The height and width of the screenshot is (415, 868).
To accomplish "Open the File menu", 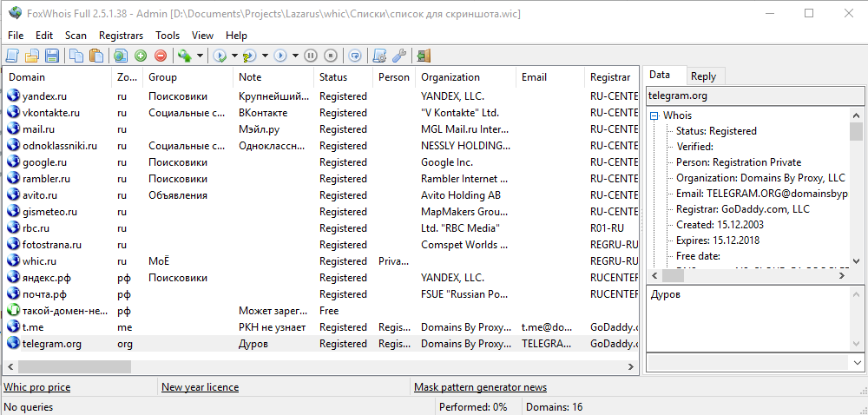I will pyautogui.click(x=16, y=36).
